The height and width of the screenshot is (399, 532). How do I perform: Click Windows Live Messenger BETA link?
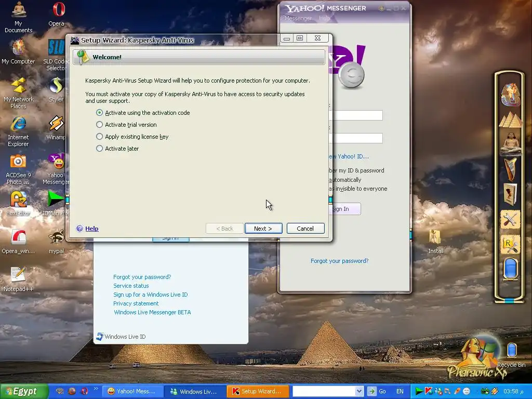click(x=152, y=312)
